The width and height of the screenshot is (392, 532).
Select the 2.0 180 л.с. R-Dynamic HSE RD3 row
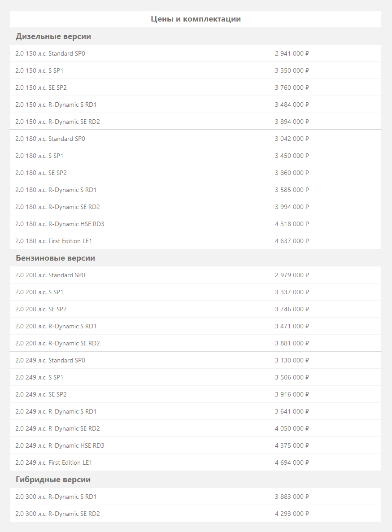pyautogui.click(x=195, y=224)
